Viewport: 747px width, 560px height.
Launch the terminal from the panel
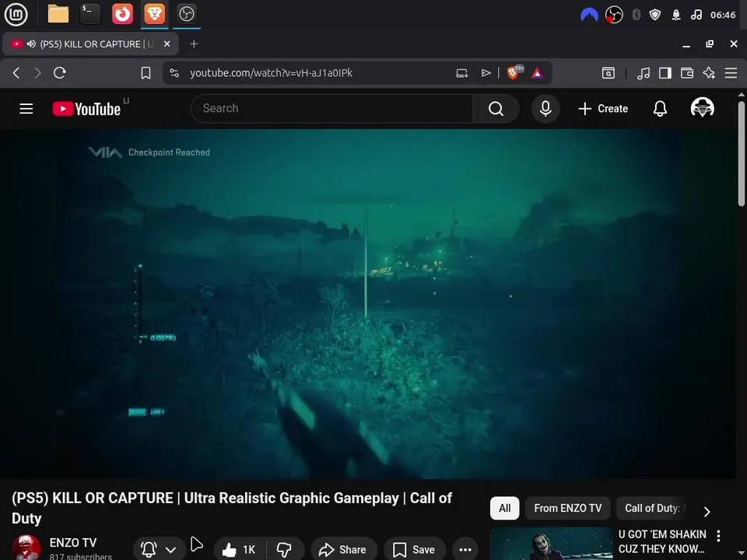click(90, 14)
